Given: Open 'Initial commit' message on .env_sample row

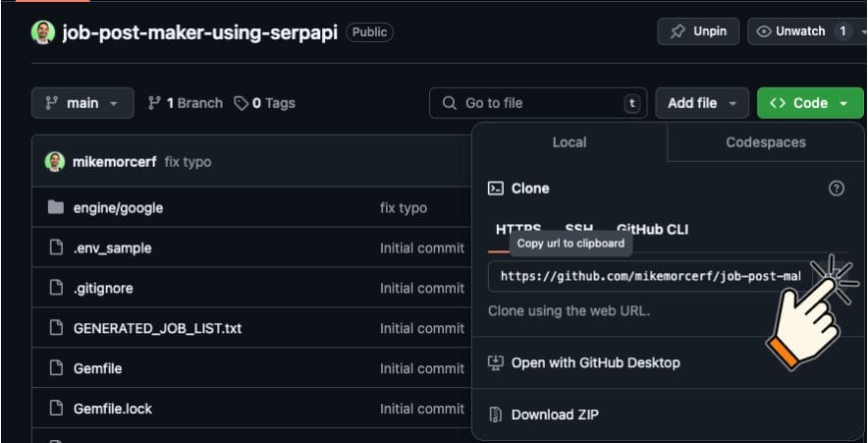Looking at the screenshot, I should point(422,249).
